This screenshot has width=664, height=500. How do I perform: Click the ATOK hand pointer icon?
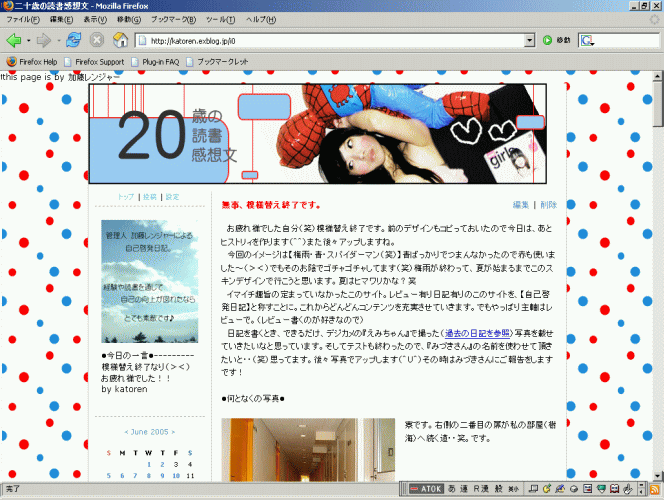click(x=628, y=489)
